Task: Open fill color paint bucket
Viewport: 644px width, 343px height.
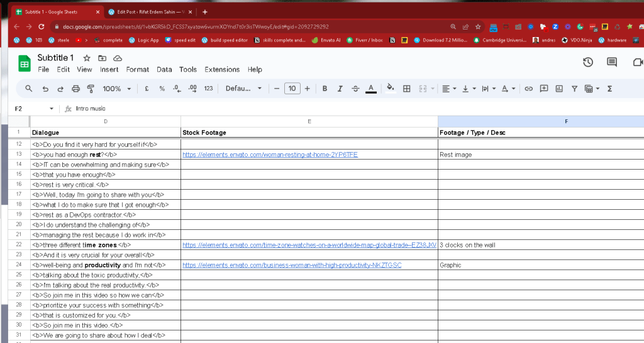Action: tap(391, 88)
